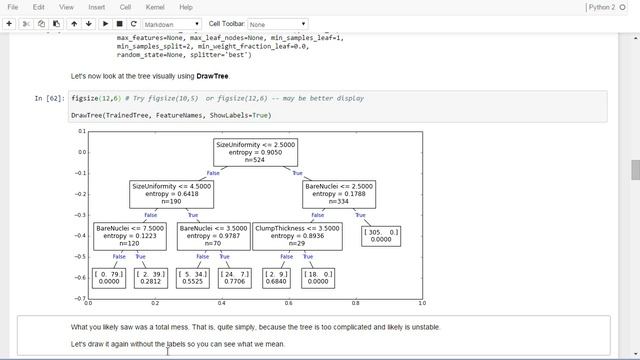The width and height of the screenshot is (640, 360).
Task: Click the code cell containing DrawTree call
Action: coord(338,107)
